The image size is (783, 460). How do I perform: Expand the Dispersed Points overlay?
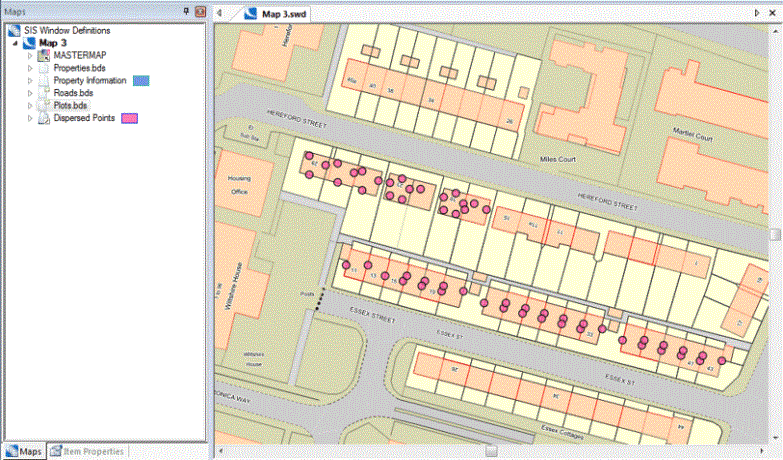pyautogui.click(x=30, y=118)
